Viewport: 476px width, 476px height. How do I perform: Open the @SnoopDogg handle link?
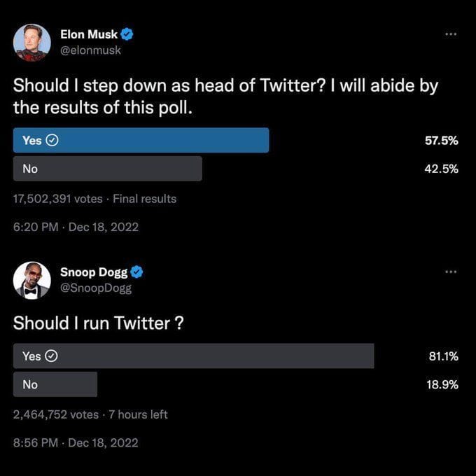click(x=100, y=288)
